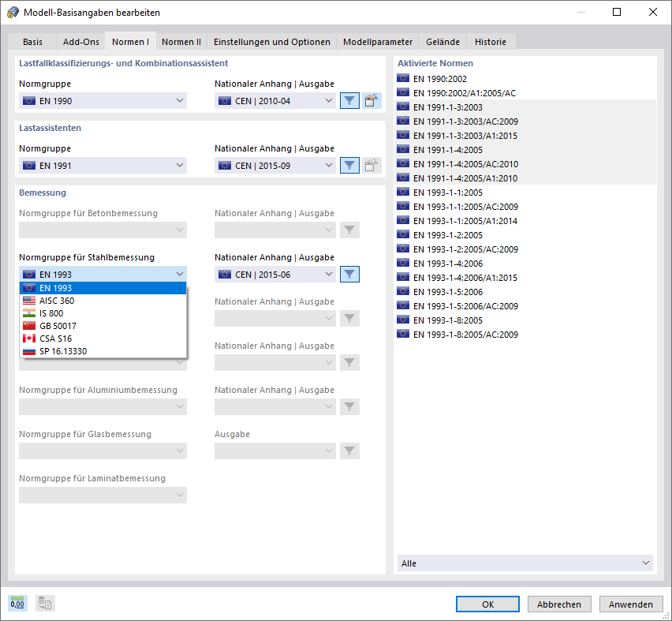Viewport: 672px width, 621px height.
Task: Select CSA S16 standard
Action: (x=103, y=339)
